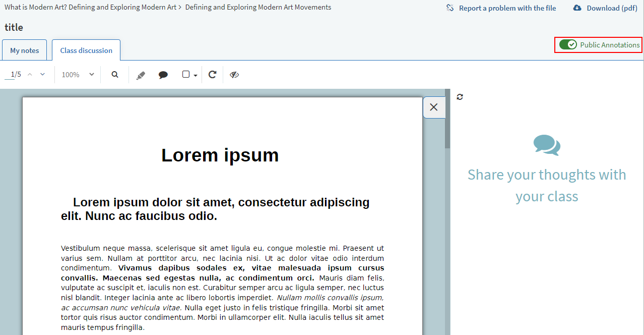Go to the previous page
Viewport: 644px width, 335px height.
[30, 75]
